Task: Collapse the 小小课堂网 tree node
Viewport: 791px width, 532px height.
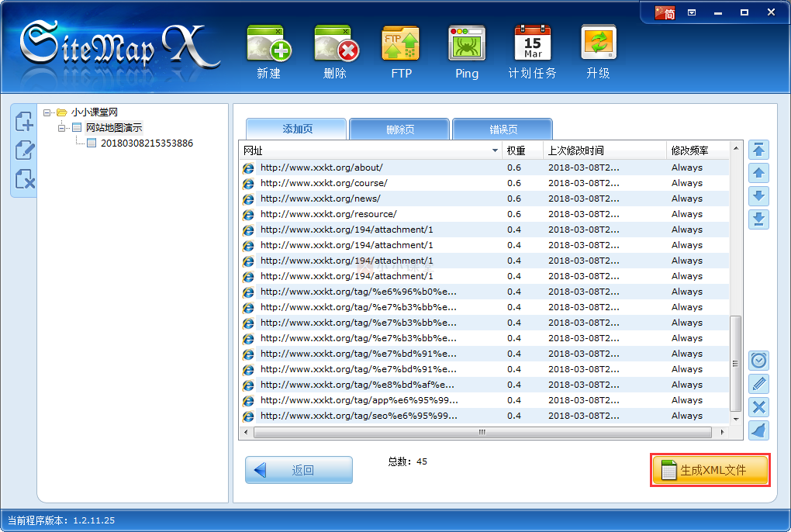Action: pyautogui.click(x=47, y=112)
